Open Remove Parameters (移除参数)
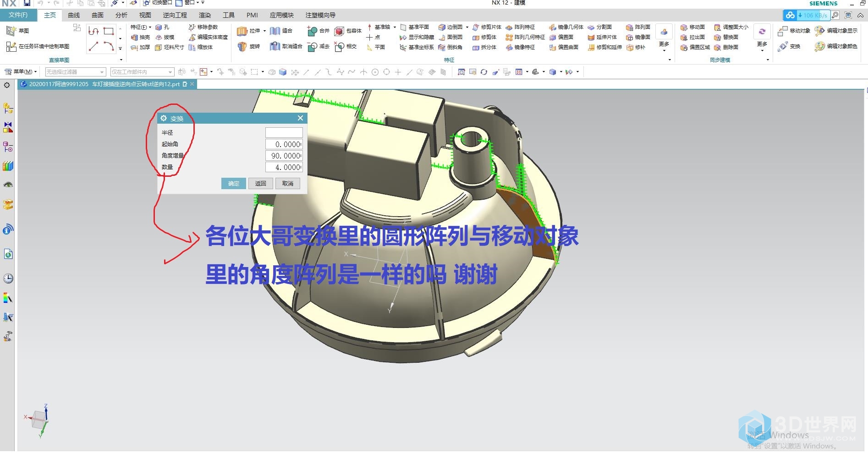The height and width of the screenshot is (453, 868). pos(203,27)
